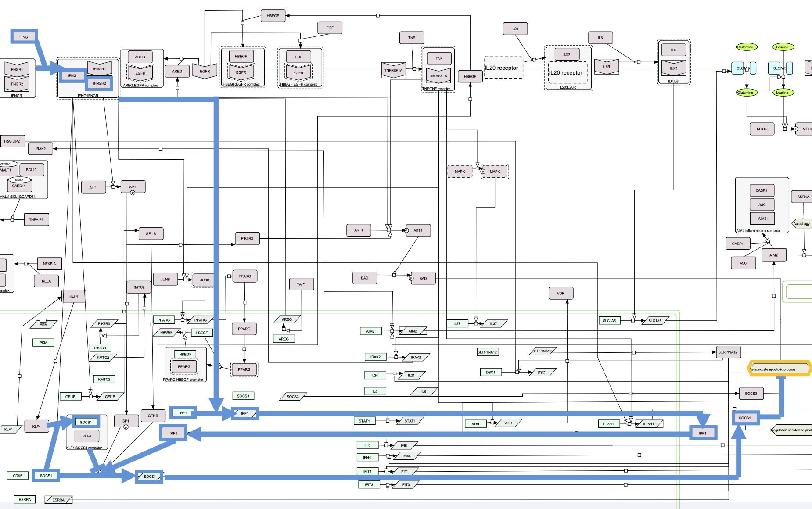Viewport: 812px width, 509px height.
Task: Select the EGF node above the complex
Action: [330, 28]
